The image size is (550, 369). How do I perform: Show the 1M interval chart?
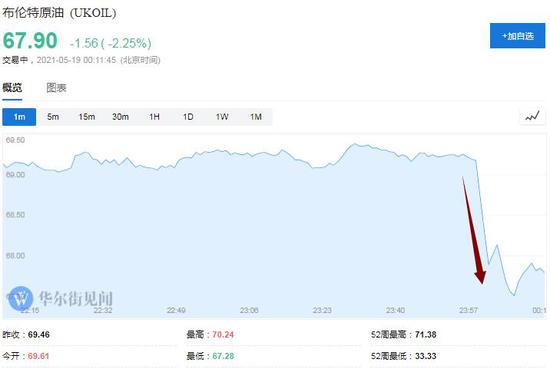tap(256, 117)
